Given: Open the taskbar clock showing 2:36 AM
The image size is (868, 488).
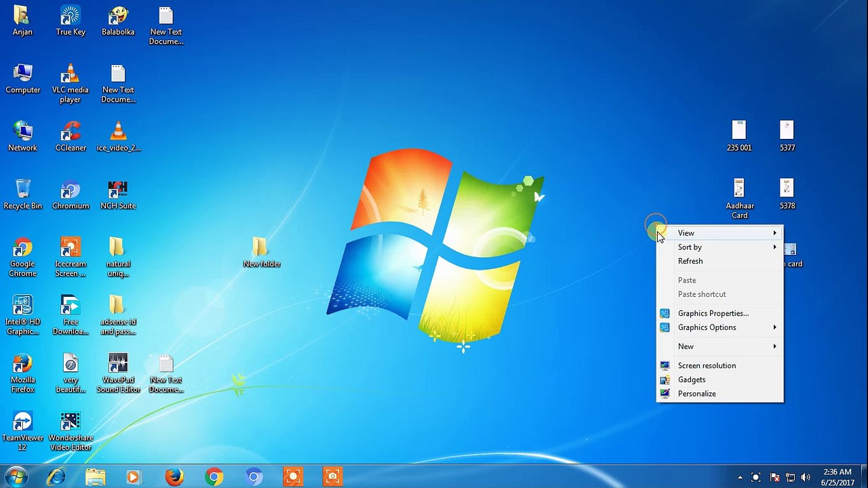Looking at the screenshot, I should 837,477.
